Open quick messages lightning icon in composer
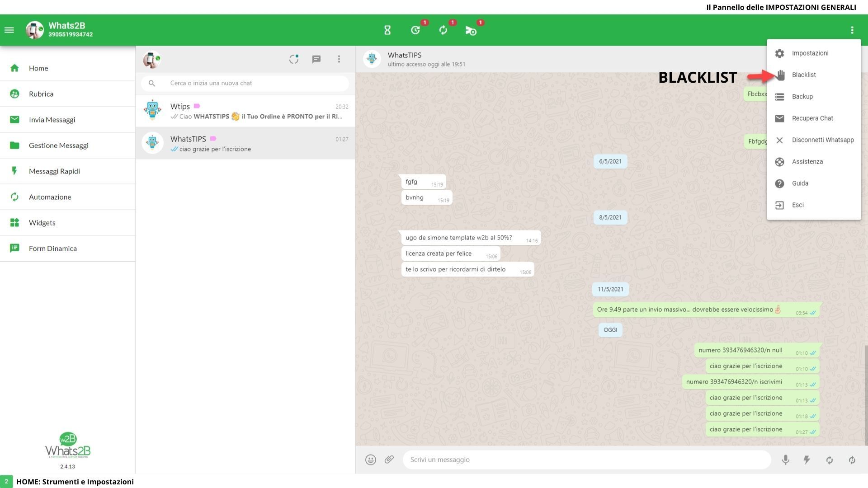 [x=807, y=460]
